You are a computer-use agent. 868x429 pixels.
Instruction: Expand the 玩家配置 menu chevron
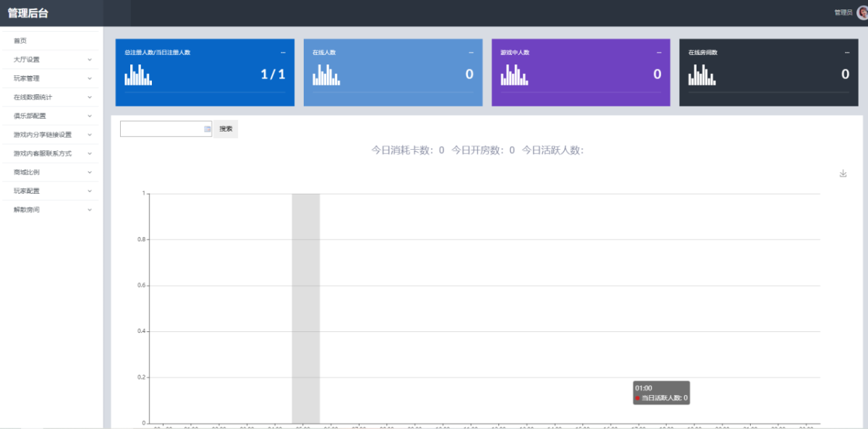tap(90, 191)
